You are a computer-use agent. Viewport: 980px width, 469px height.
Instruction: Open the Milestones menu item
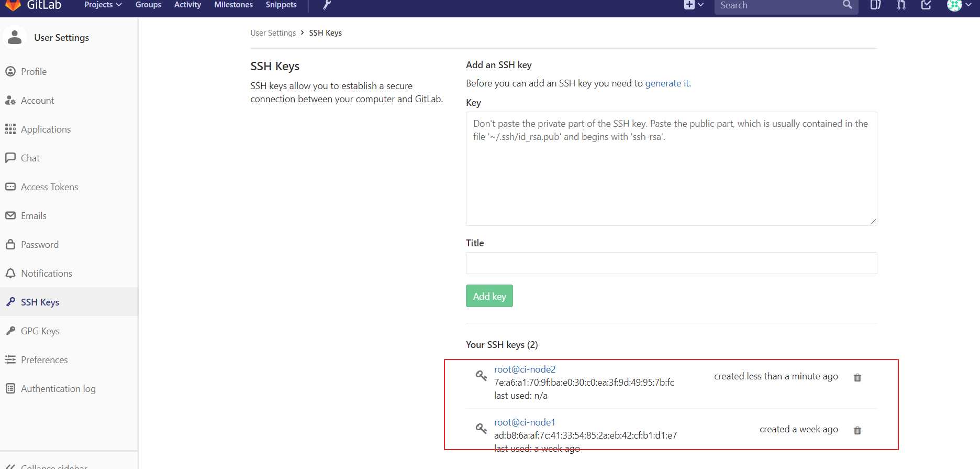(233, 5)
